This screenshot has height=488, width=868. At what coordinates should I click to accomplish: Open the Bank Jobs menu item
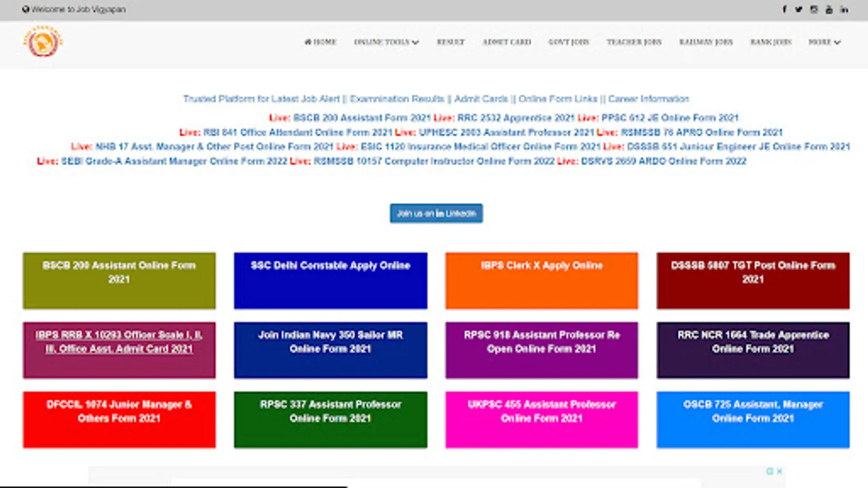click(771, 42)
